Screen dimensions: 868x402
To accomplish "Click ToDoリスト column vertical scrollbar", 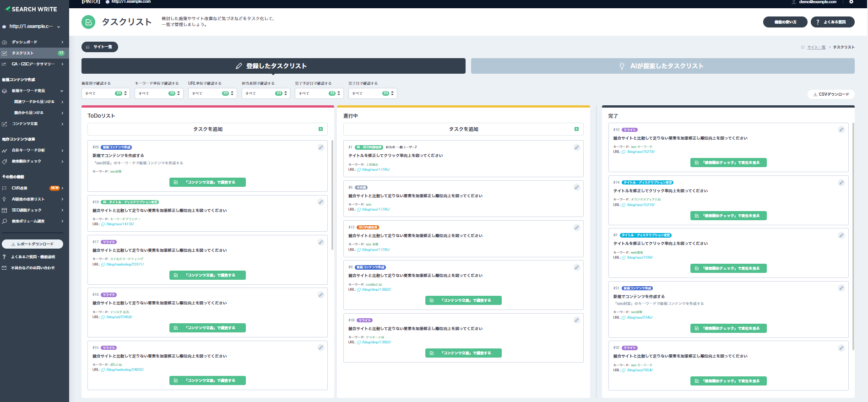I will [x=332, y=195].
